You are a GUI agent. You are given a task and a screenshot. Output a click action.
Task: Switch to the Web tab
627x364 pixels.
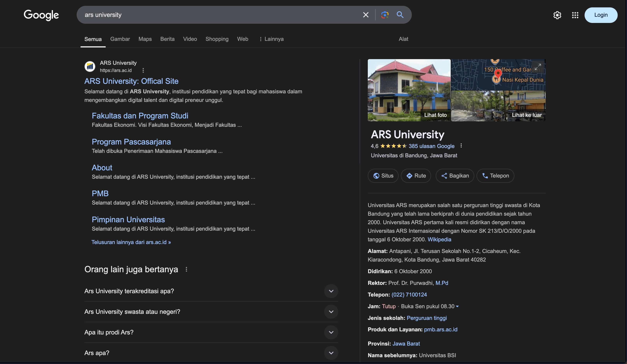coord(243,39)
